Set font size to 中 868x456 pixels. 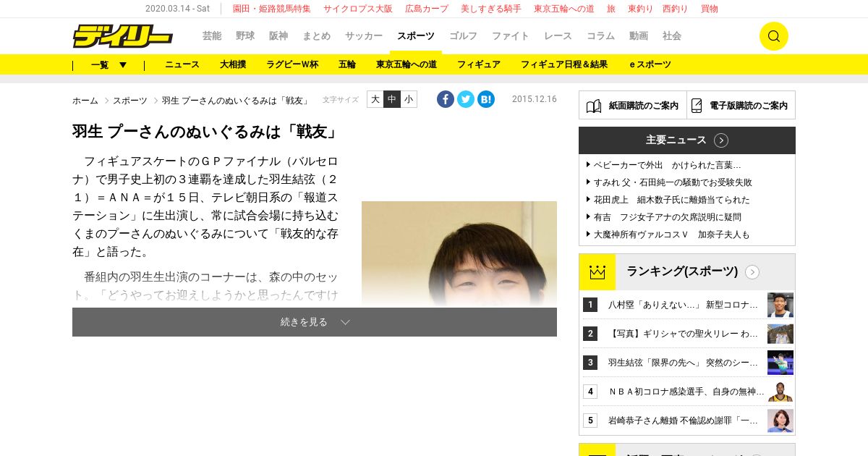392,99
